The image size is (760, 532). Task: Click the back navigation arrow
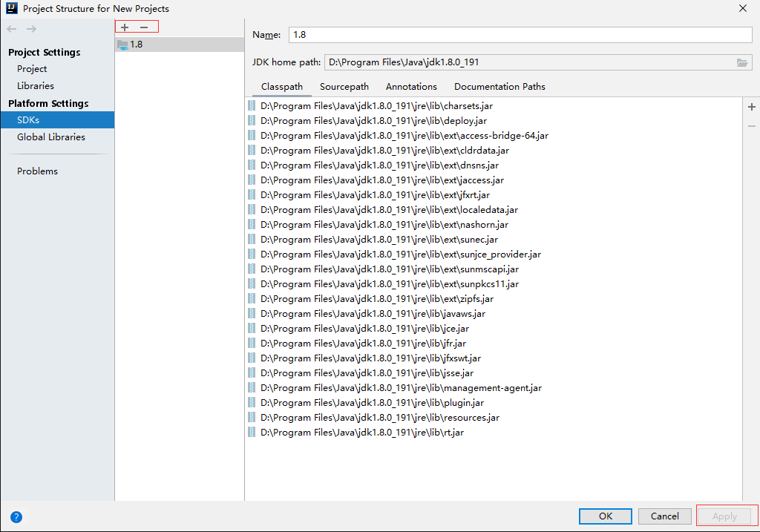[x=12, y=29]
